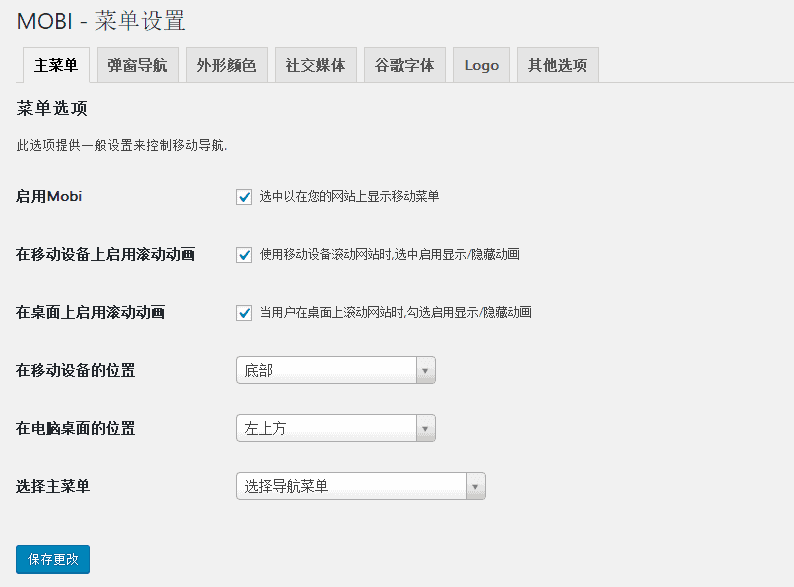Click arrow of the 左上方 select box

click(425, 428)
